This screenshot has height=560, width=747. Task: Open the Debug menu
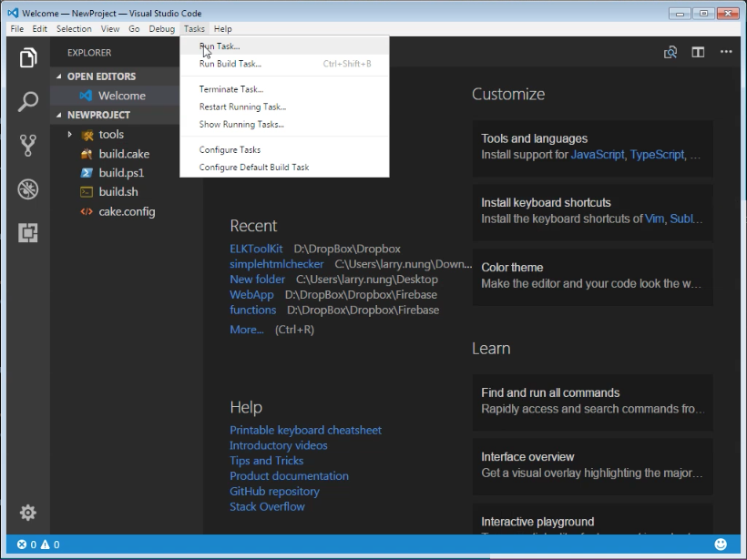(162, 29)
